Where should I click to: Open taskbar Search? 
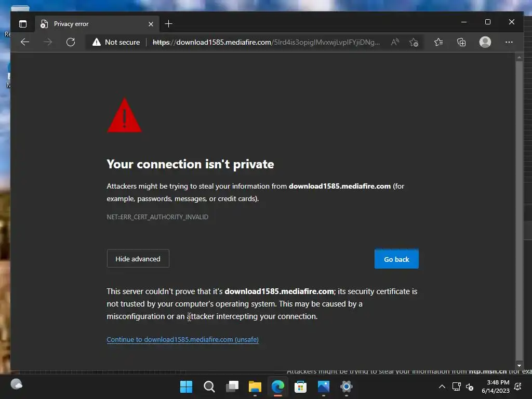coord(209,387)
